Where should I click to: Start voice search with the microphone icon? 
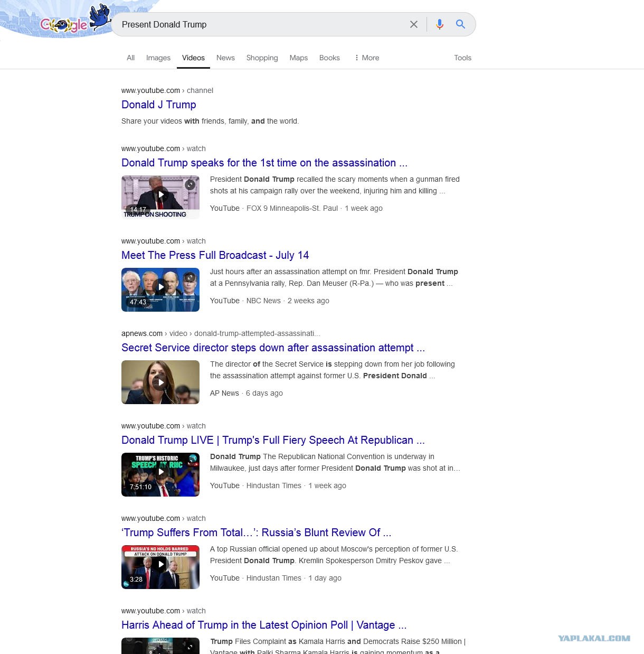(440, 24)
